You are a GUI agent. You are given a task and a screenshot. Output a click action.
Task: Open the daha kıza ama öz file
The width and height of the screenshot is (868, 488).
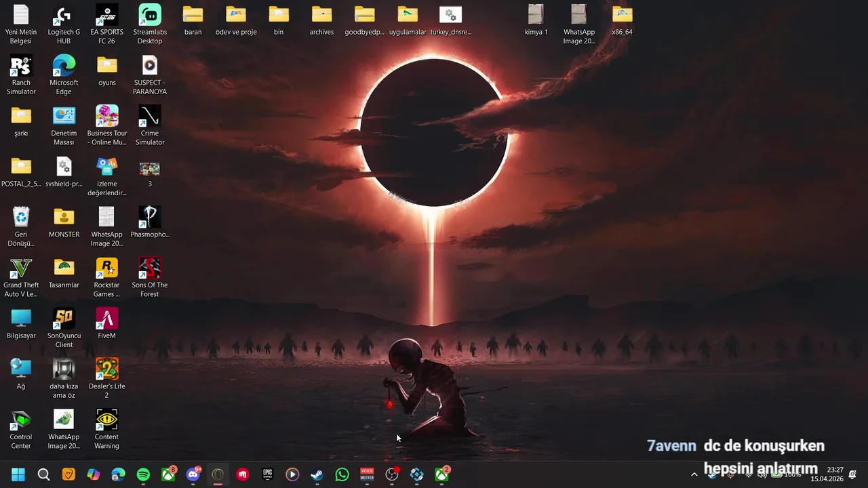[x=64, y=379]
